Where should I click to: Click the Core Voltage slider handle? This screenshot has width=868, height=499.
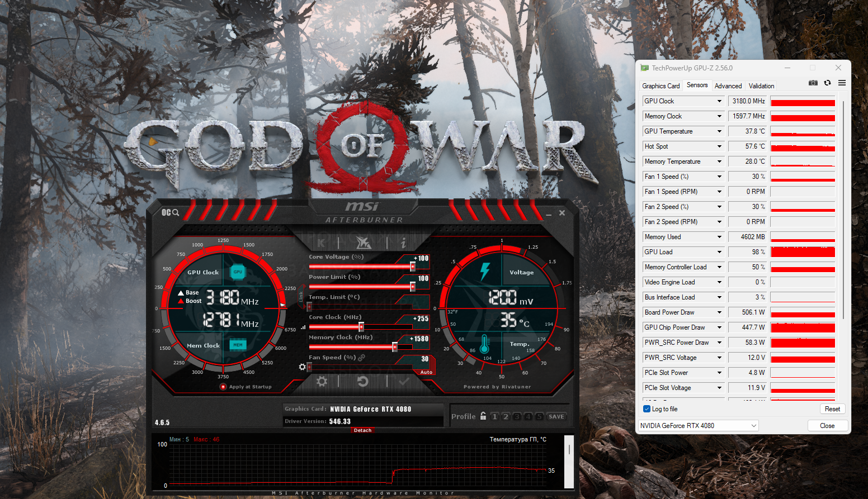click(413, 267)
